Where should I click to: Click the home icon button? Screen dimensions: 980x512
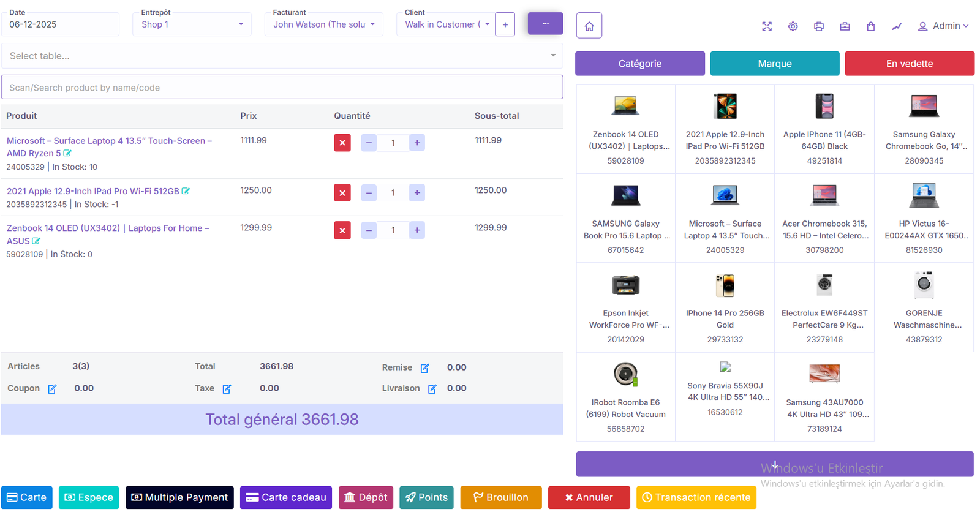pyautogui.click(x=589, y=26)
